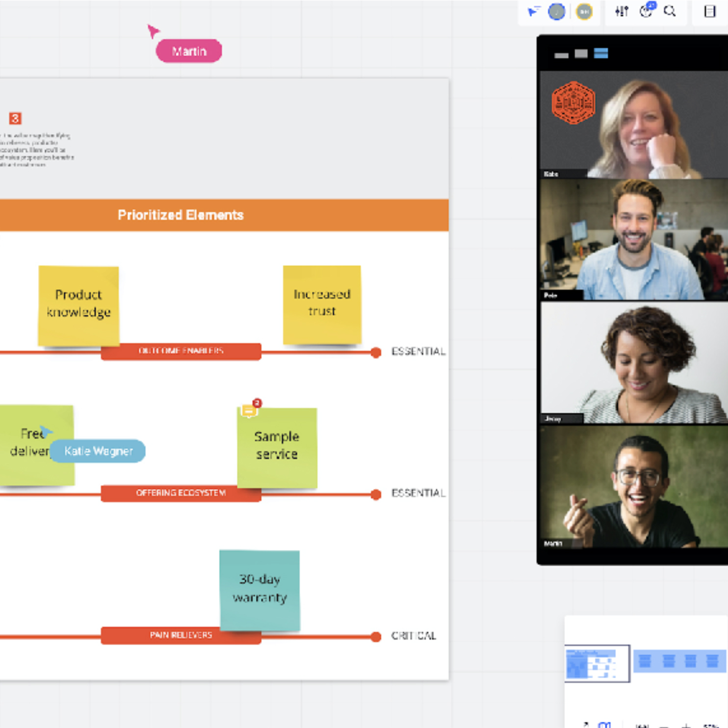728x728 pixels.
Task: Click the expand arrow icon under minimap
Action: 585,725
